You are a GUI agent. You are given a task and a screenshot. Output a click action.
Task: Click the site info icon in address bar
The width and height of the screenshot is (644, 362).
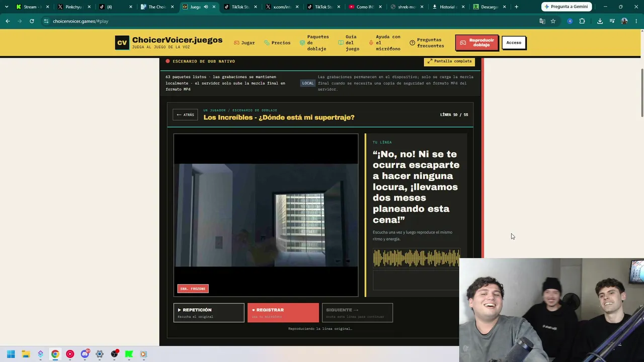46,21
